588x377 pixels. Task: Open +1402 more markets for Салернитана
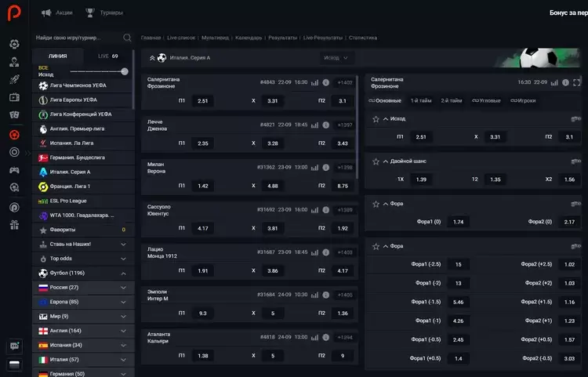345,82
